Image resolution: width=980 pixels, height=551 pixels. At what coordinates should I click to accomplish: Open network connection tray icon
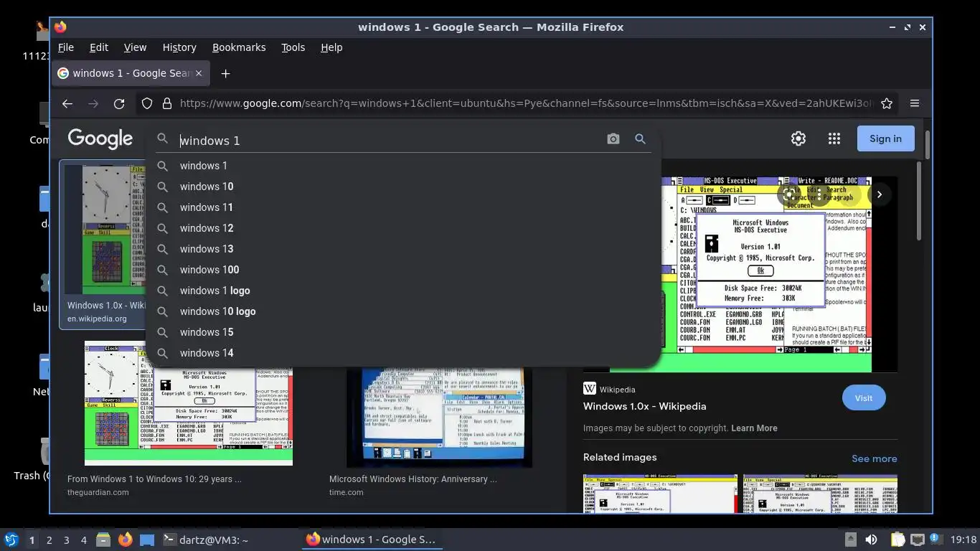(917, 540)
